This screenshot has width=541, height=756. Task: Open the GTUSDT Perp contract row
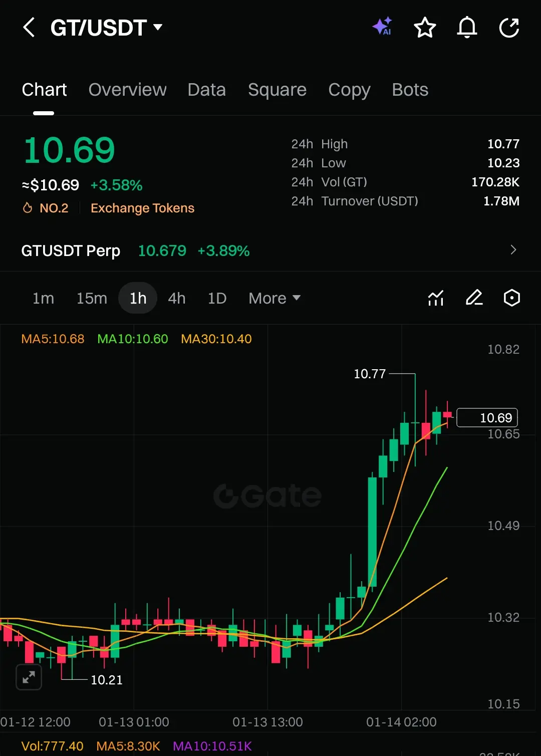tap(270, 250)
